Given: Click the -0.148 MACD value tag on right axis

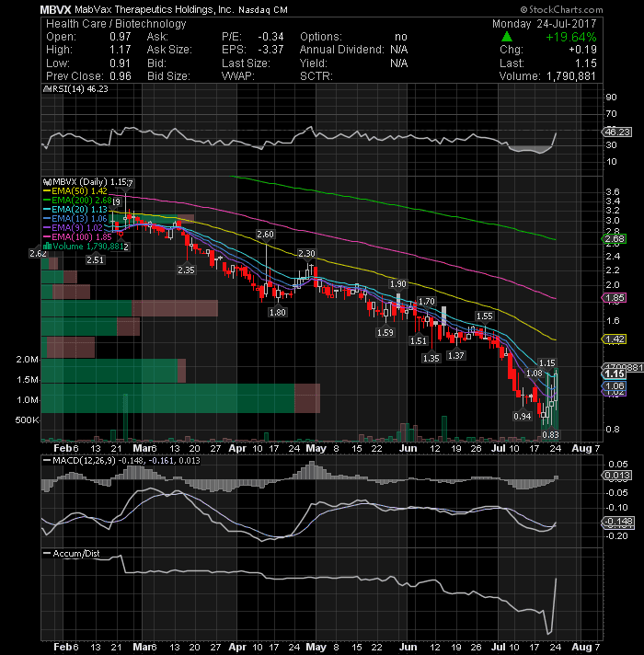Looking at the screenshot, I should tap(618, 522).
